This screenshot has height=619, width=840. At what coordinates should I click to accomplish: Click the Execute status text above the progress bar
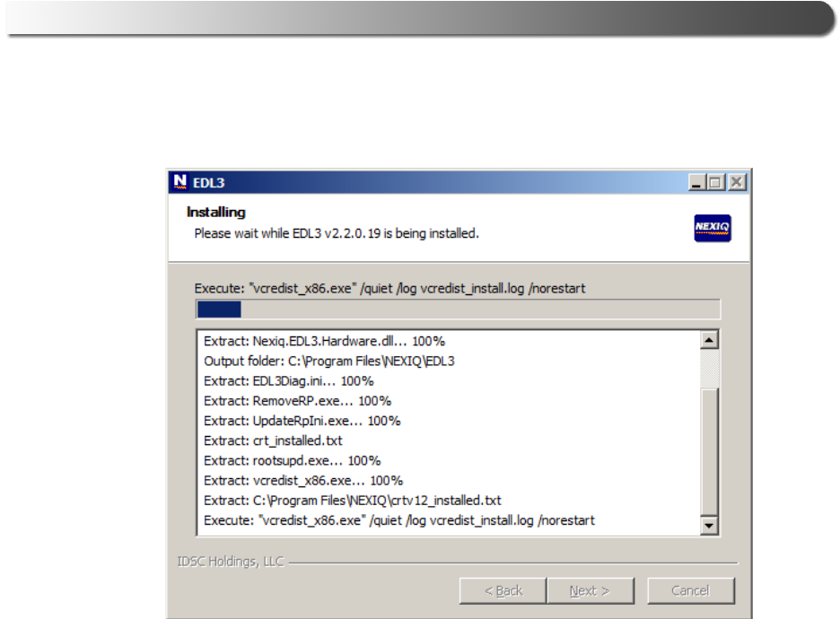coord(390,289)
